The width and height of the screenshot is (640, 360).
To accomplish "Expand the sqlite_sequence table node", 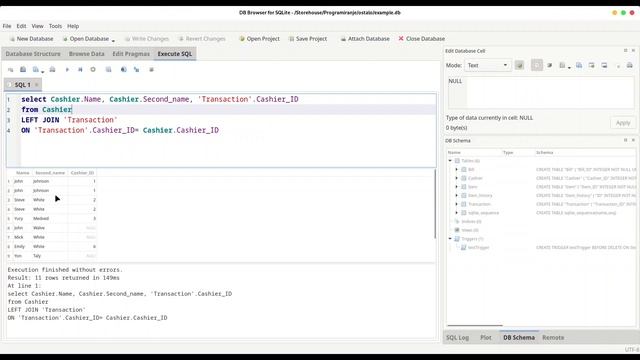I will pos(457,213).
